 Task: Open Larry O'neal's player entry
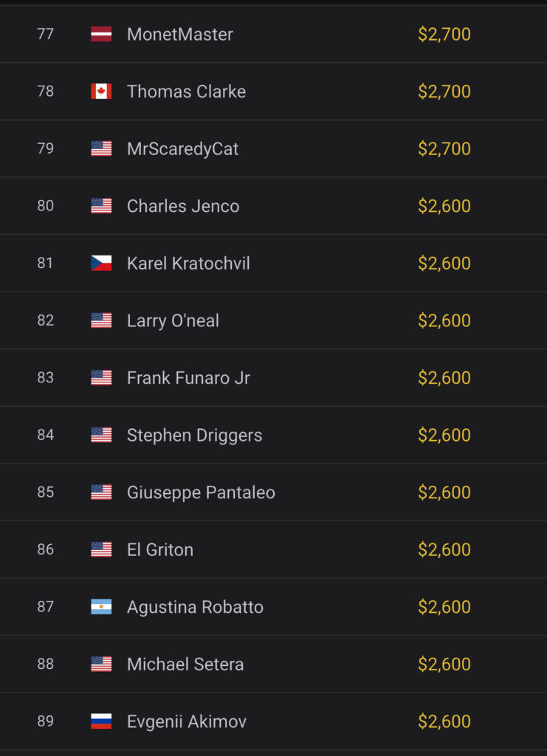click(x=173, y=320)
